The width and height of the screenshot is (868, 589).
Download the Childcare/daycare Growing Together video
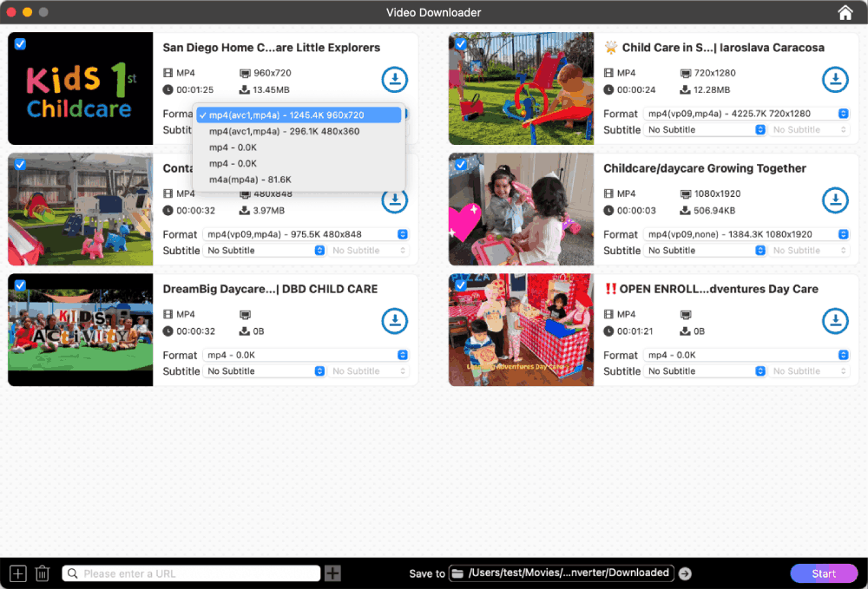(835, 200)
